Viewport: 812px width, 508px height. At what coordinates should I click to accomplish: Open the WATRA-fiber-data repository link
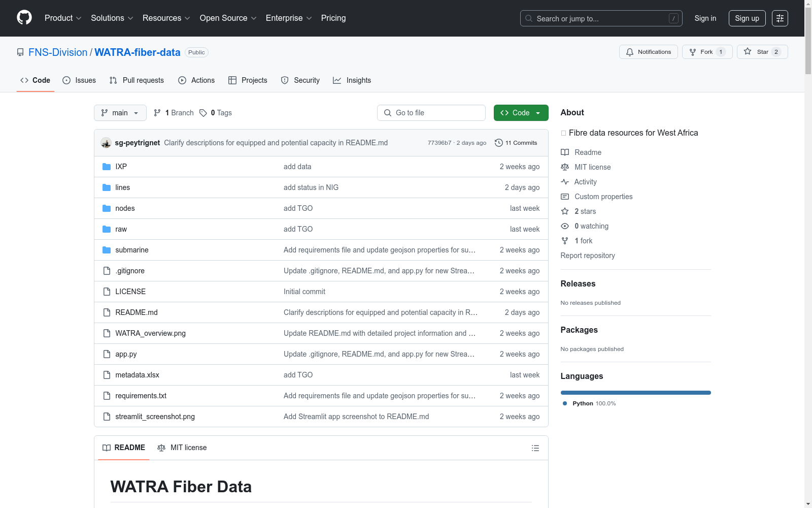pos(138,52)
